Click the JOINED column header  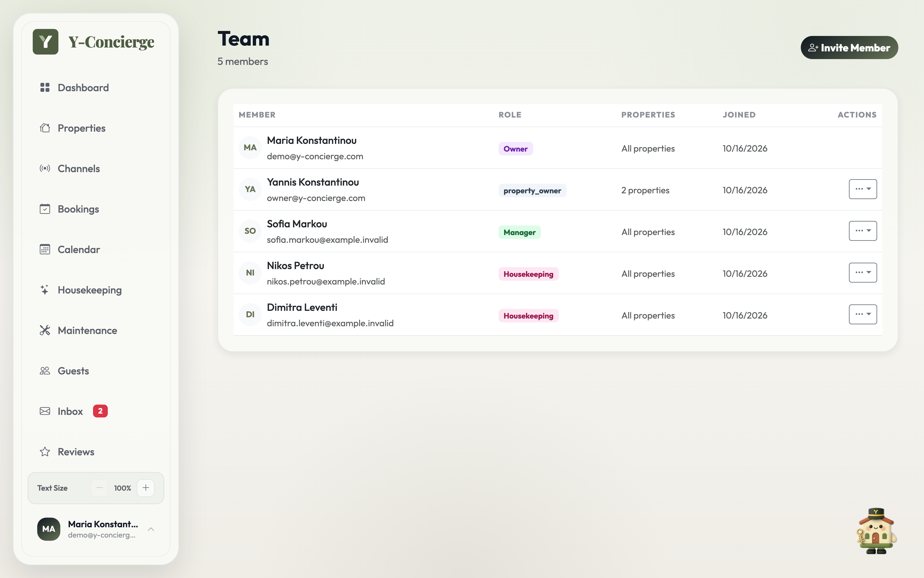[739, 115]
